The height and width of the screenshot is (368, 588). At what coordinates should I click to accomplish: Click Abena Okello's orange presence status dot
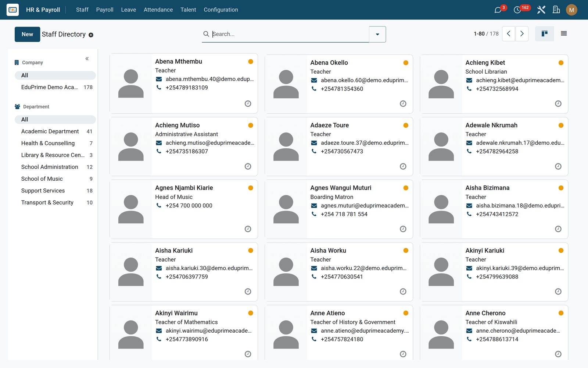pyautogui.click(x=406, y=63)
